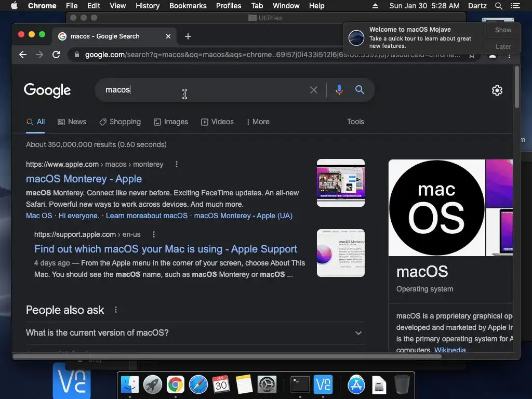Open "Find out which macOS your Mac is using"
The width and height of the screenshot is (532, 399).
click(x=166, y=249)
